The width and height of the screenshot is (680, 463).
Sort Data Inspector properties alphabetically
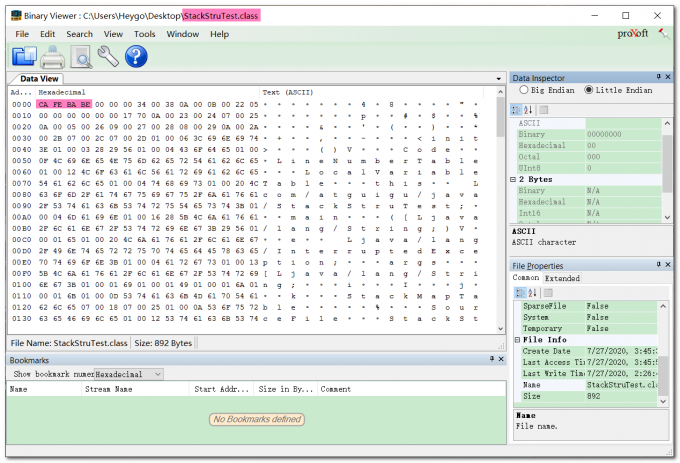[528, 109]
